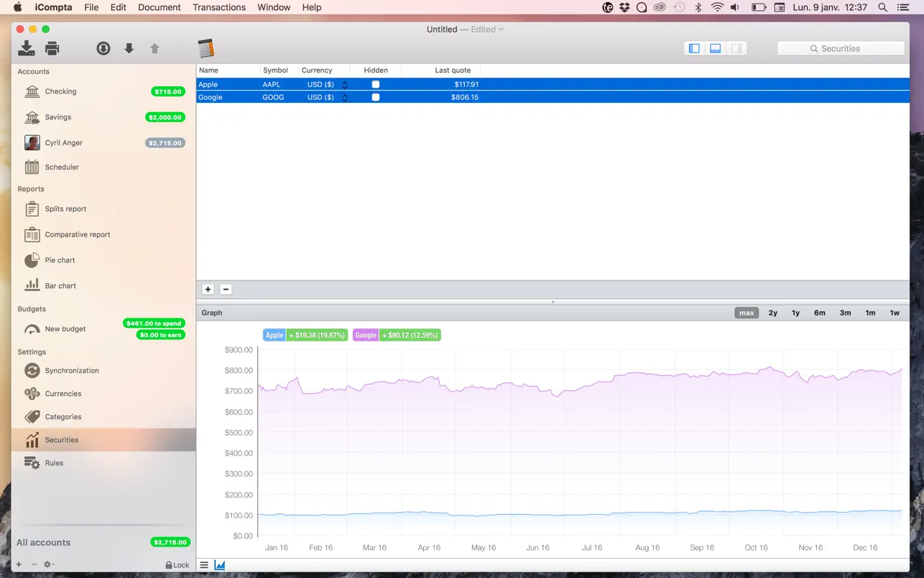Open currency dropdown for Apple row

click(345, 84)
